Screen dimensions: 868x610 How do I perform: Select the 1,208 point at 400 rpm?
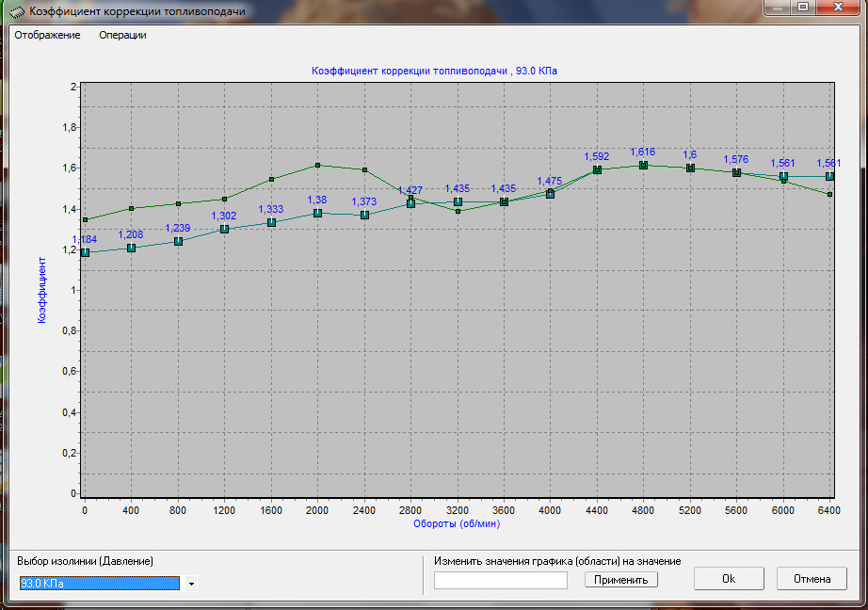(131, 248)
